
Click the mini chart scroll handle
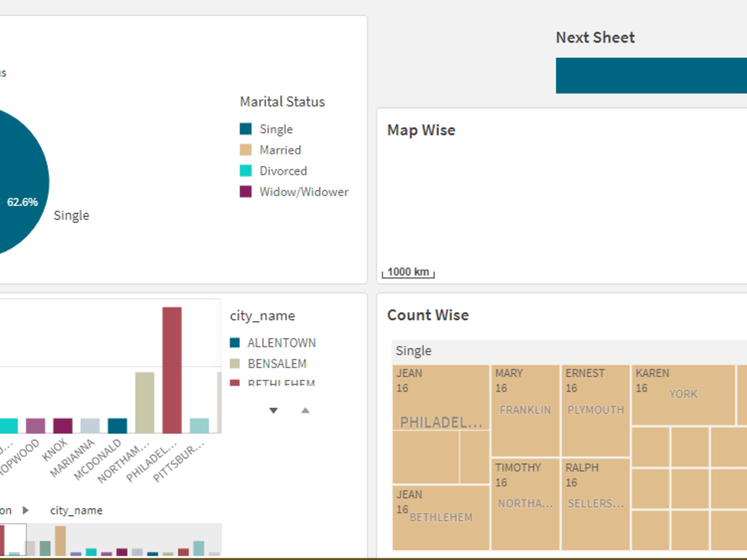pos(13,540)
